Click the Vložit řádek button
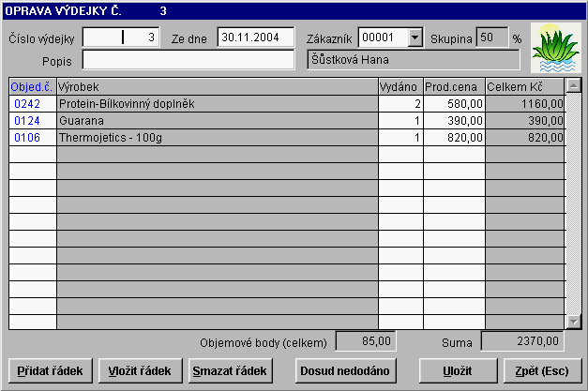The image size is (588, 391). pyautogui.click(x=140, y=370)
